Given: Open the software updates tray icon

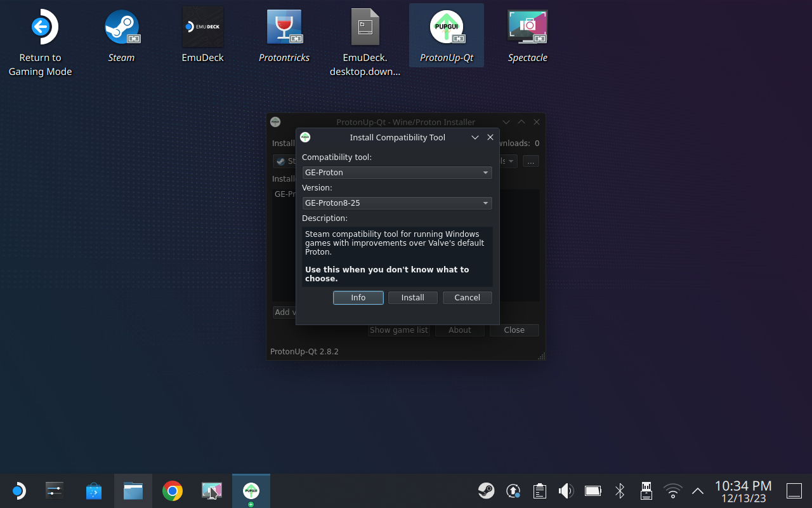Looking at the screenshot, I should (x=513, y=490).
